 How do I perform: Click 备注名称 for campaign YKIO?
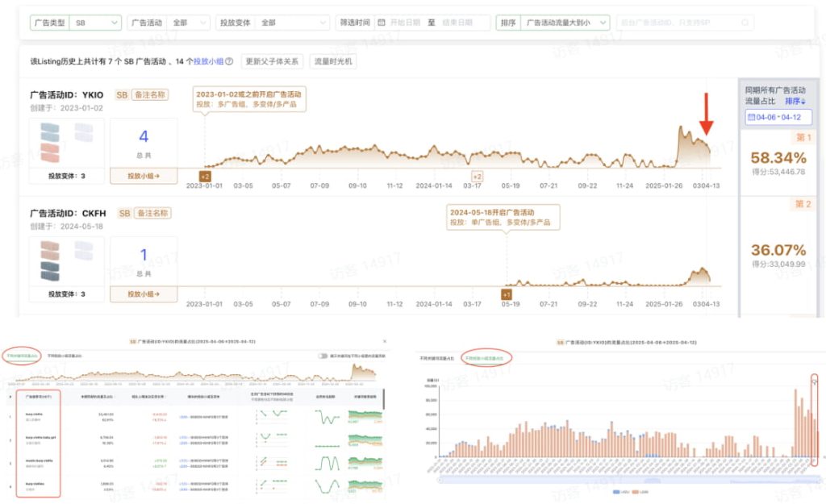tap(150, 95)
